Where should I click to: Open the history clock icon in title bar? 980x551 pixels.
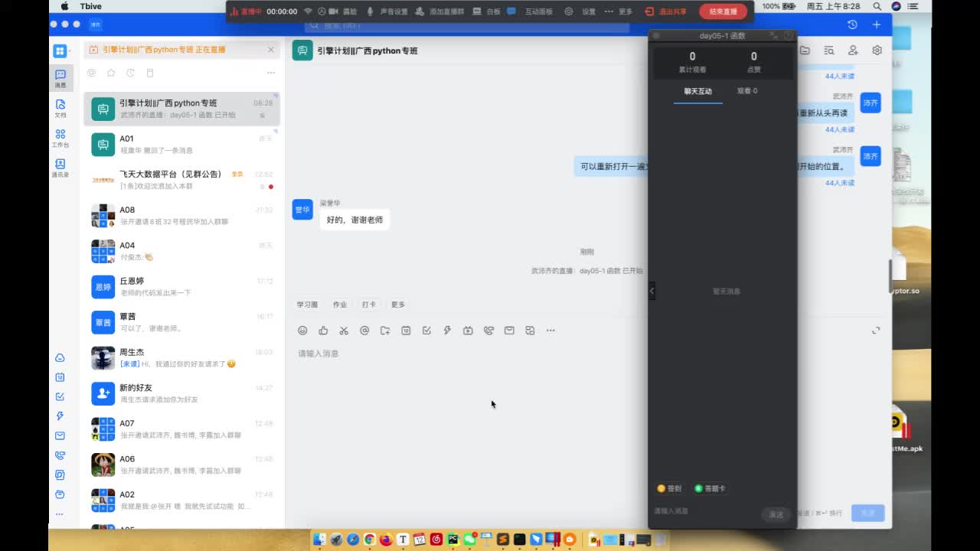(x=852, y=24)
